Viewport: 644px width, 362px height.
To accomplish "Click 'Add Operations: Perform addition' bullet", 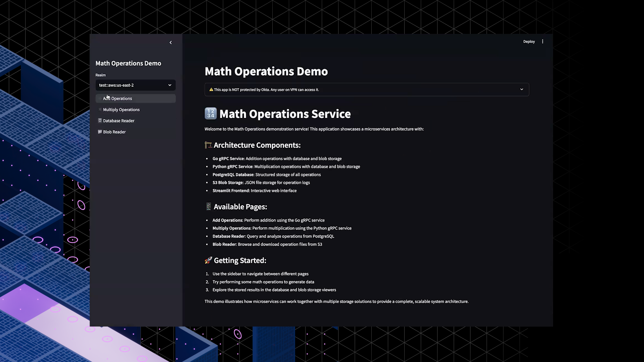I will click(269, 220).
